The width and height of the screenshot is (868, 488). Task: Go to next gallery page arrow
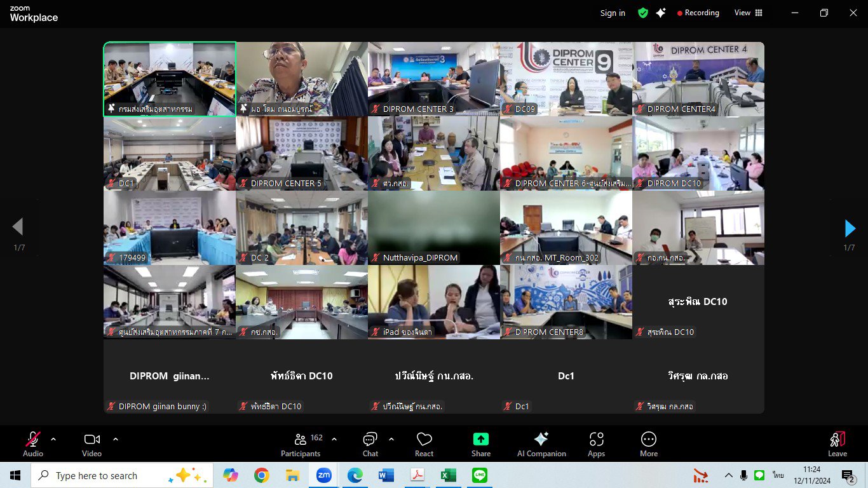(x=850, y=227)
